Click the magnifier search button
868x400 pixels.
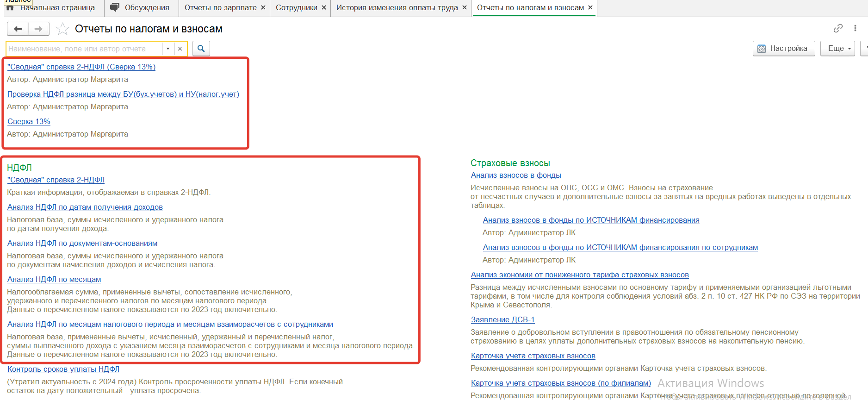[x=201, y=49]
